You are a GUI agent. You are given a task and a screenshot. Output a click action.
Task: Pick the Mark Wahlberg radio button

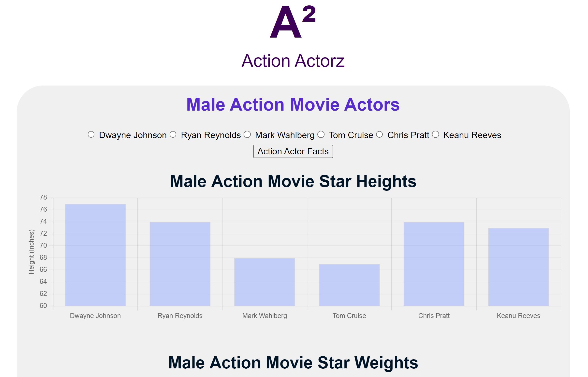(x=247, y=134)
